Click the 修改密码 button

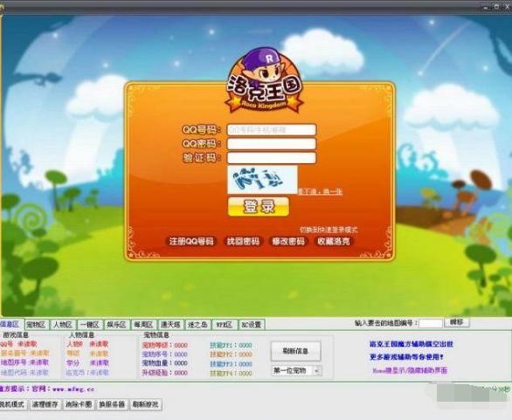pyautogui.click(x=288, y=242)
